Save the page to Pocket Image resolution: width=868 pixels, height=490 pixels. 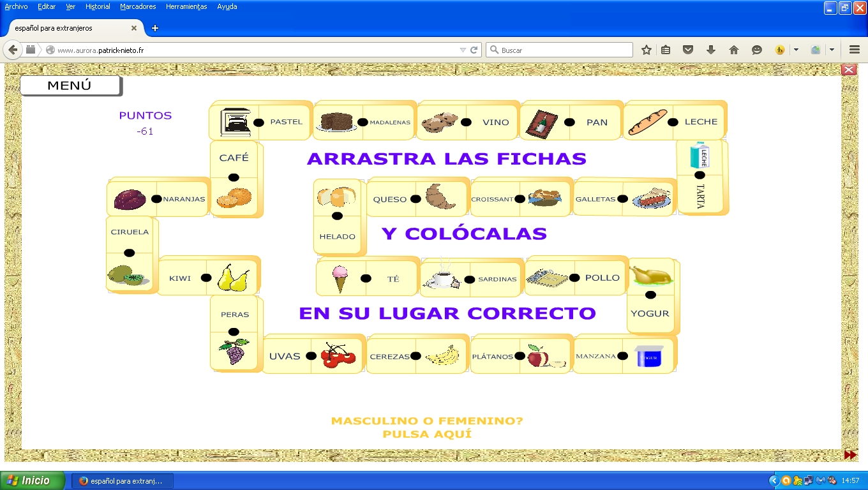click(688, 49)
